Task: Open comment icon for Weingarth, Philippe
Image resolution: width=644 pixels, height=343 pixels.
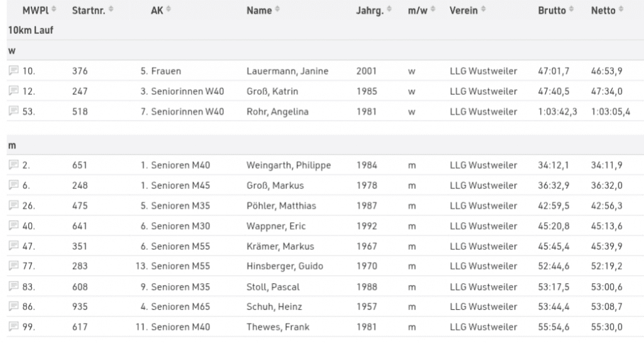Action: click(x=14, y=165)
